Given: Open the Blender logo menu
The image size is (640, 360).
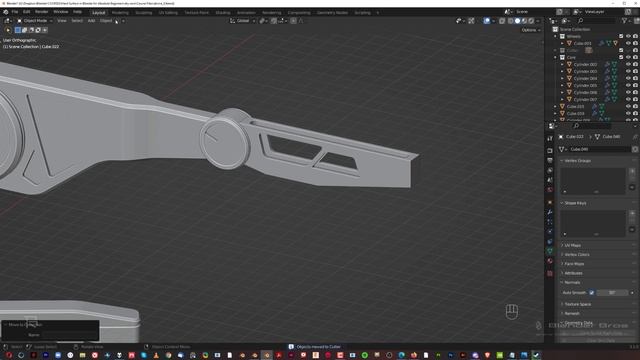Looking at the screenshot, I should coord(6,12).
